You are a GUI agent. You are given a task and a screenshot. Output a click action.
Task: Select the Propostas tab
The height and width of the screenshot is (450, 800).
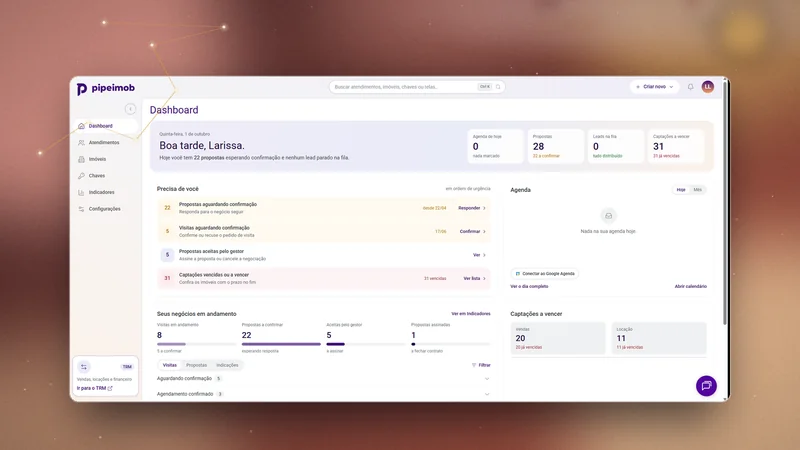196,365
